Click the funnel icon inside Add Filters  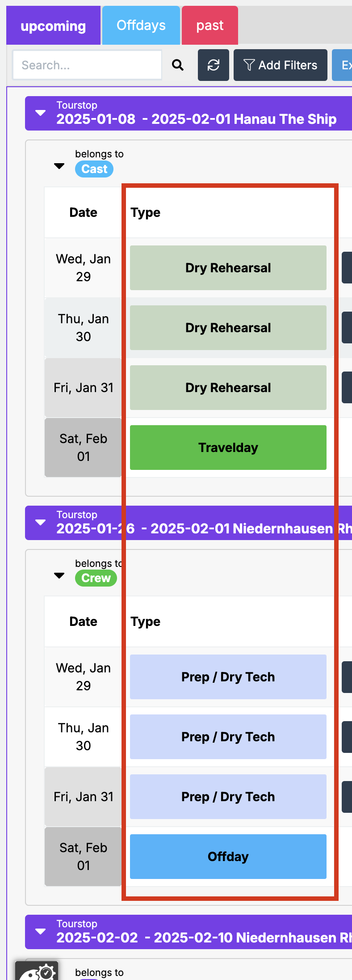(x=249, y=65)
